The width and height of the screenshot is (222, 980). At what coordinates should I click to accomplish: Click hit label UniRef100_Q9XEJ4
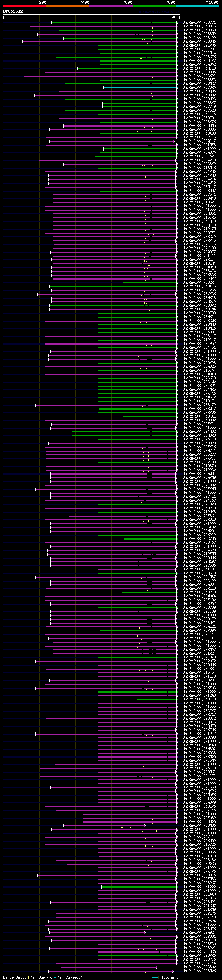click(x=199, y=260)
